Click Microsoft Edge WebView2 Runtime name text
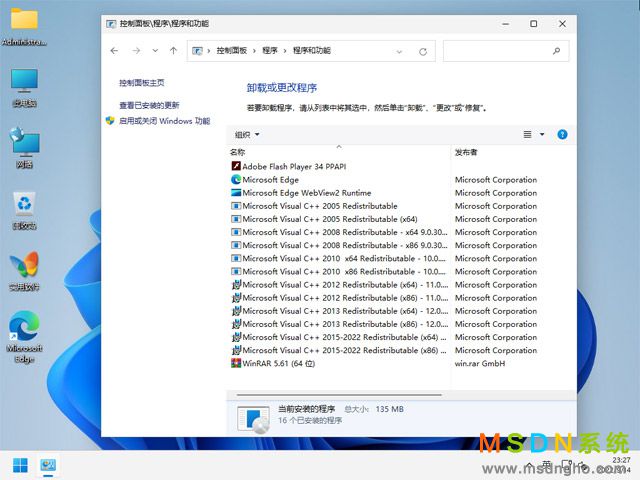Screen dimensions: 640x480 point(307,193)
